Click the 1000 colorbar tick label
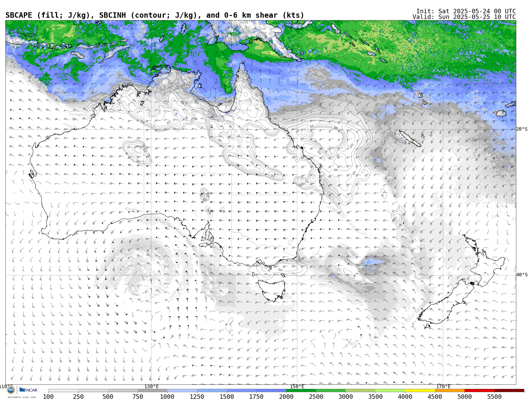Screen dimensions: 532x400 click(x=167, y=397)
